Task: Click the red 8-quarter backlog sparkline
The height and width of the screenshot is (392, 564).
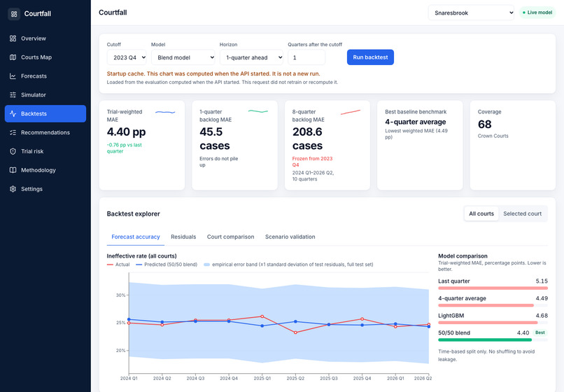Action: tap(351, 112)
